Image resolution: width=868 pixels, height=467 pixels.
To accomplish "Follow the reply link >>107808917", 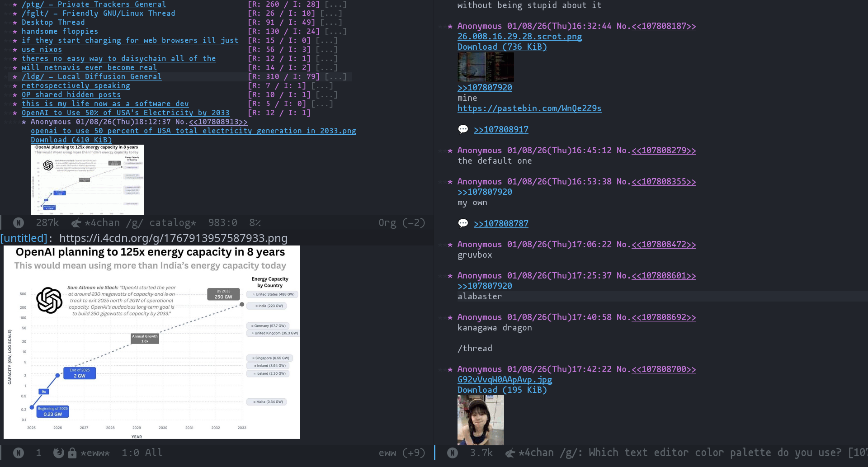I will [x=501, y=130].
